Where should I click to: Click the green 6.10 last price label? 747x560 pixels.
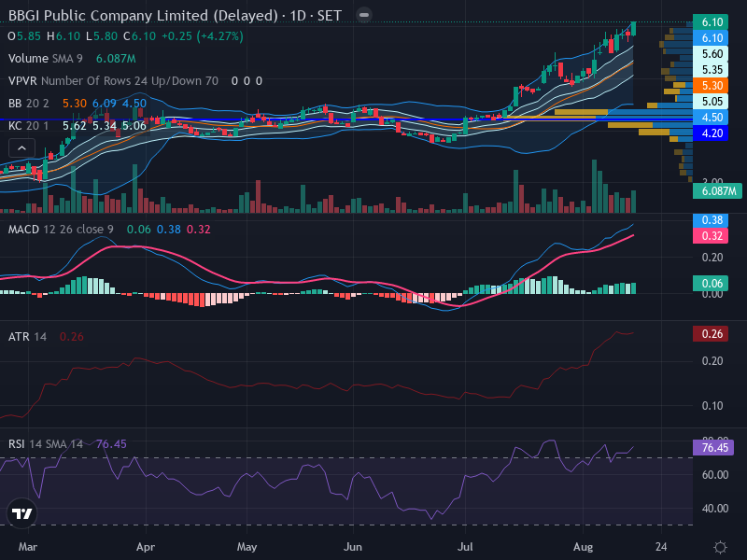coord(711,21)
